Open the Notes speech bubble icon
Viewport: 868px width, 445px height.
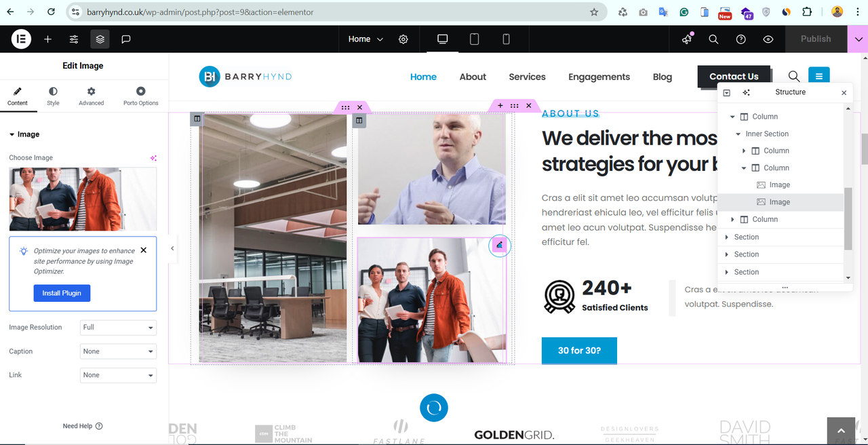[x=125, y=39]
